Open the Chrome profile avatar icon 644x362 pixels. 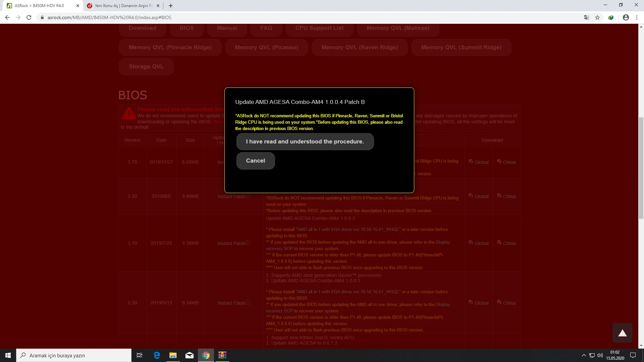(x=626, y=17)
